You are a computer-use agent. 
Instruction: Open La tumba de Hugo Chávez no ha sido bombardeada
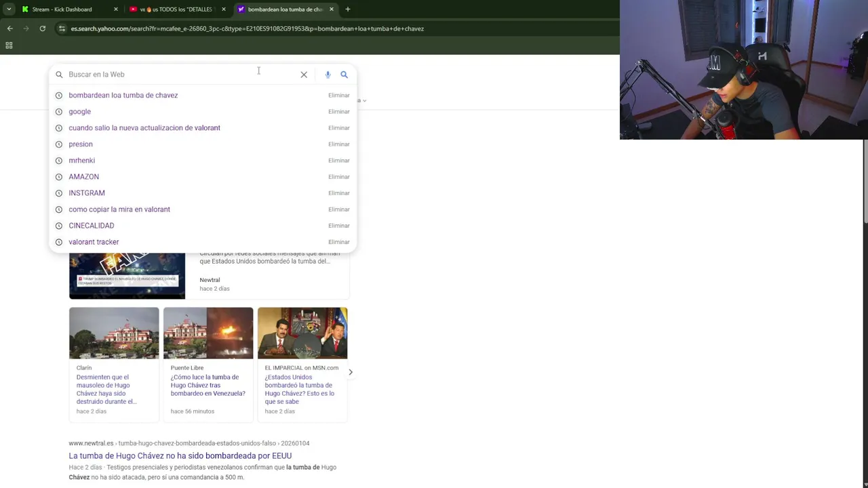pos(180,456)
